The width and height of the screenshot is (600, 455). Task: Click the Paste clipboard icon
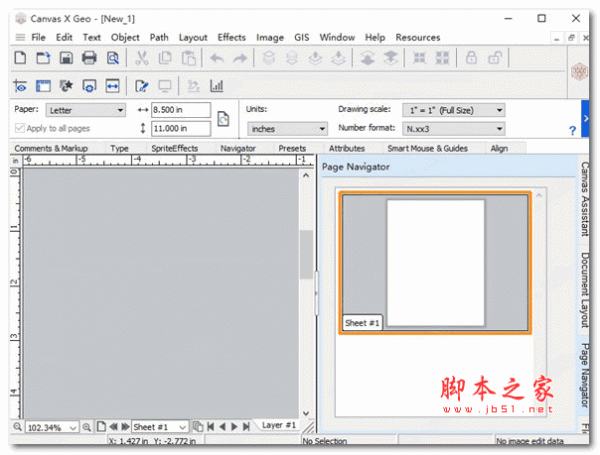(189, 58)
